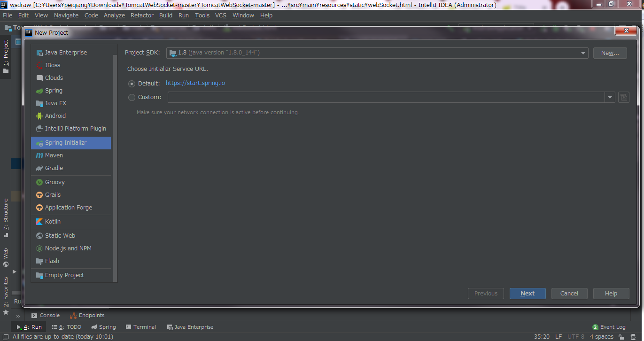The height and width of the screenshot is (341, 644).
Task: Open the Navigate menu
Action: pos(66,15)
